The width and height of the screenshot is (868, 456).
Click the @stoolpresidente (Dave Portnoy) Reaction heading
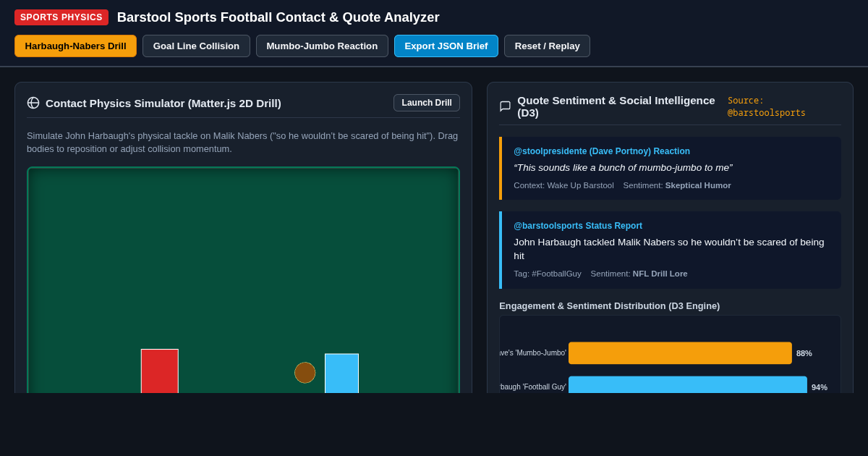(x=602, y=151)
